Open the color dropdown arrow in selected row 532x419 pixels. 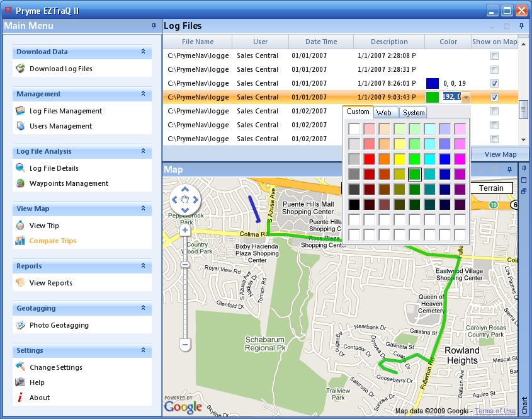(466, 98)
